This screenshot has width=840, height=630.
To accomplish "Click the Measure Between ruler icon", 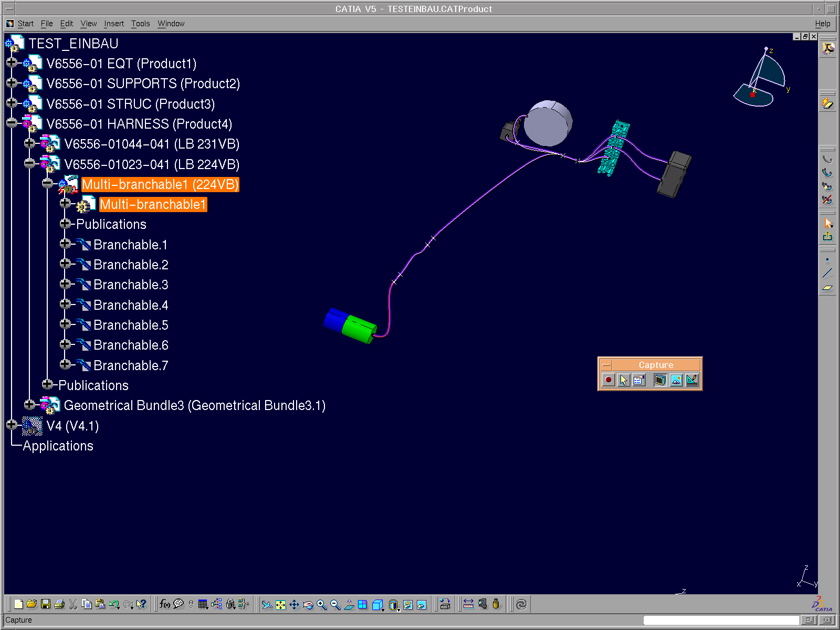I will (x=469, y=604).
